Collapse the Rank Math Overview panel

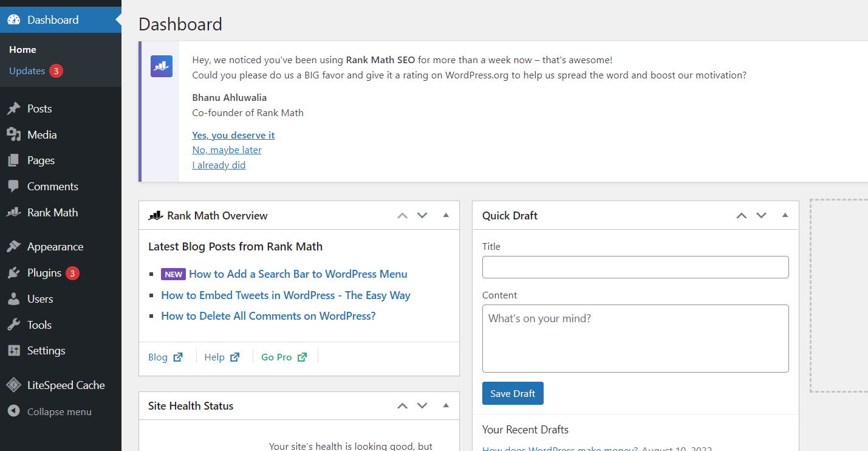point(446,215)
